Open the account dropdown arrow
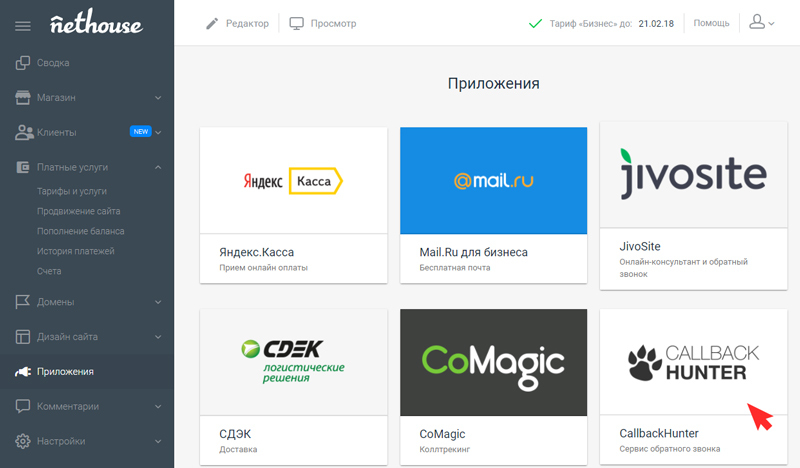This screenshot has height=468, width=800. (x=771, y=23)
